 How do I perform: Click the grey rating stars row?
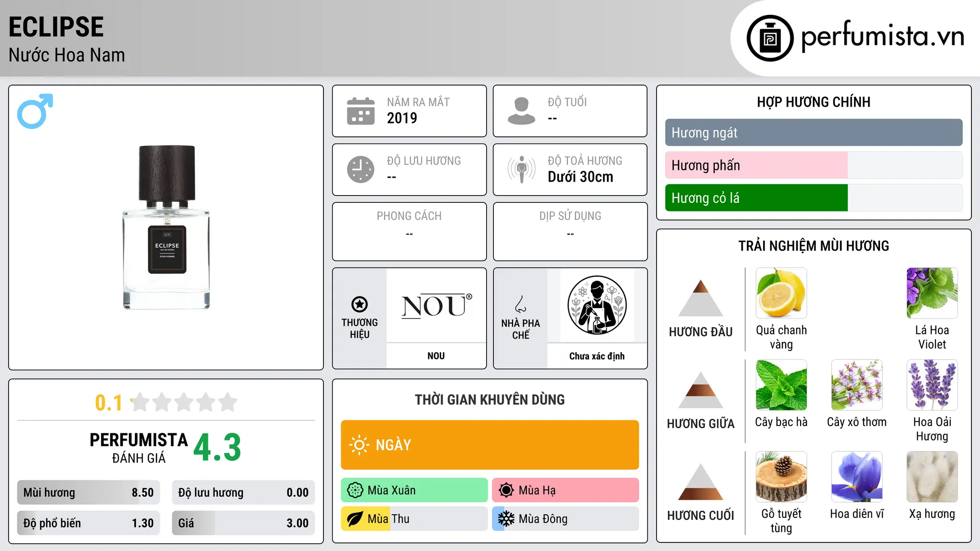[x=184, y=402]
